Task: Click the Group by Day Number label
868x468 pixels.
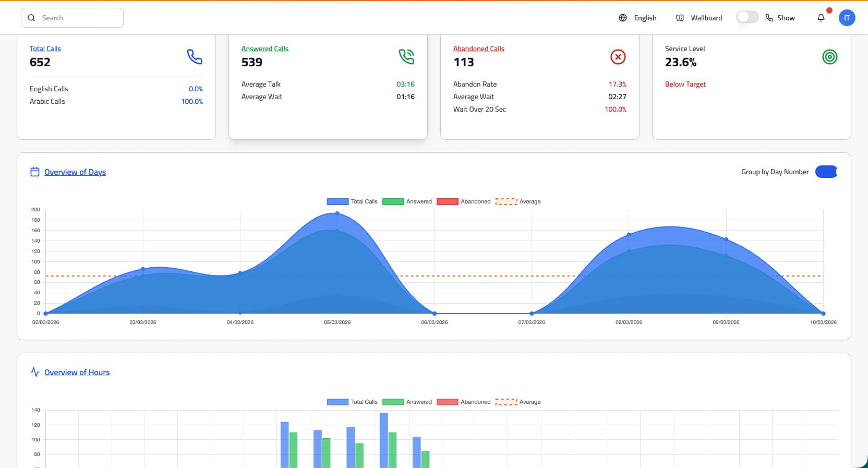Action: pos(775,172)
